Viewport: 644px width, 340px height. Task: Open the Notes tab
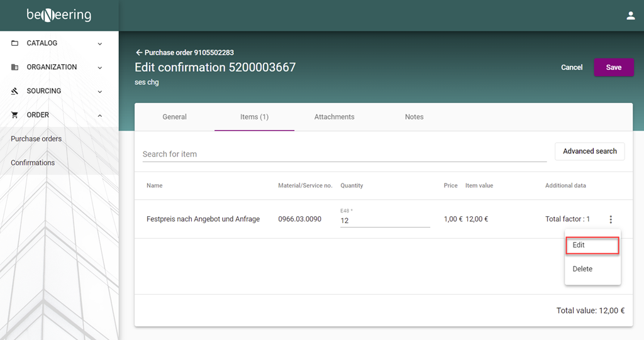(x=414, y=117)
